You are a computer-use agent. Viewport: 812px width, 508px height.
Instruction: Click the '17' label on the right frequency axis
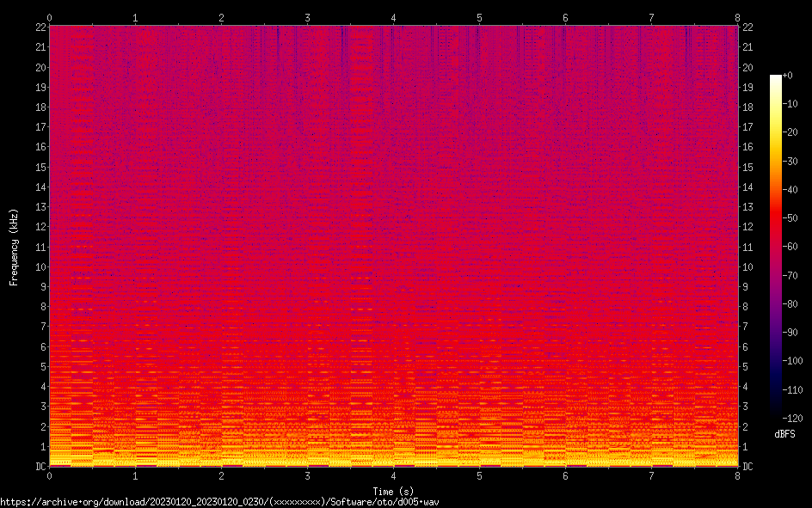(x=747, y=127)
